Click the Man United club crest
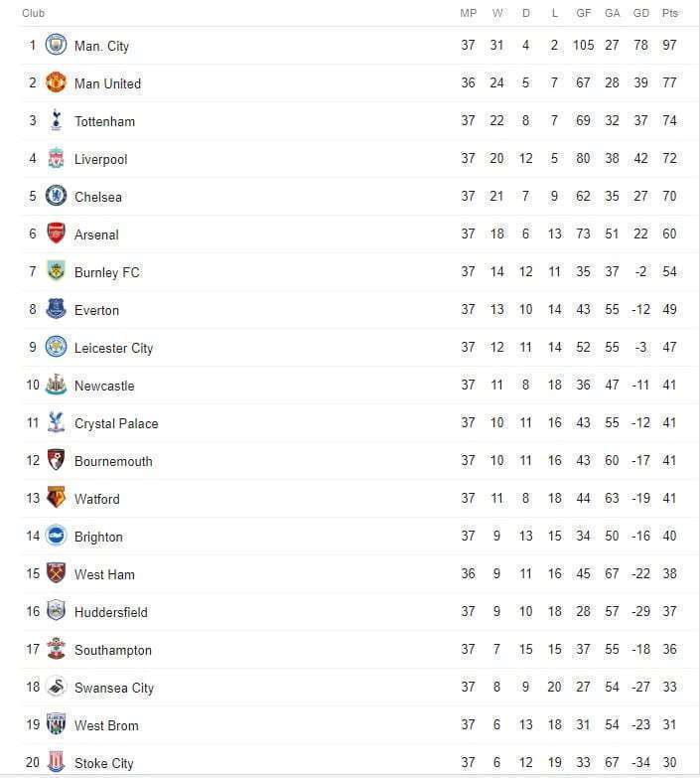Screen dimensions: 700x778 click(x=56, y=82)
